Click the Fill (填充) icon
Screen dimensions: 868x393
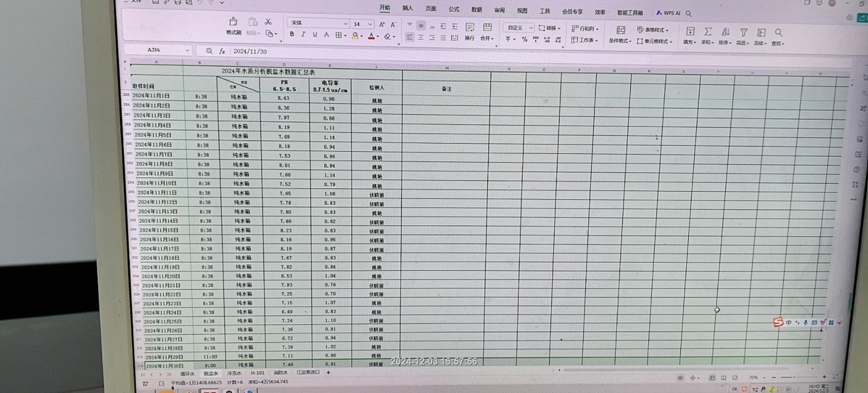(690, 31)
